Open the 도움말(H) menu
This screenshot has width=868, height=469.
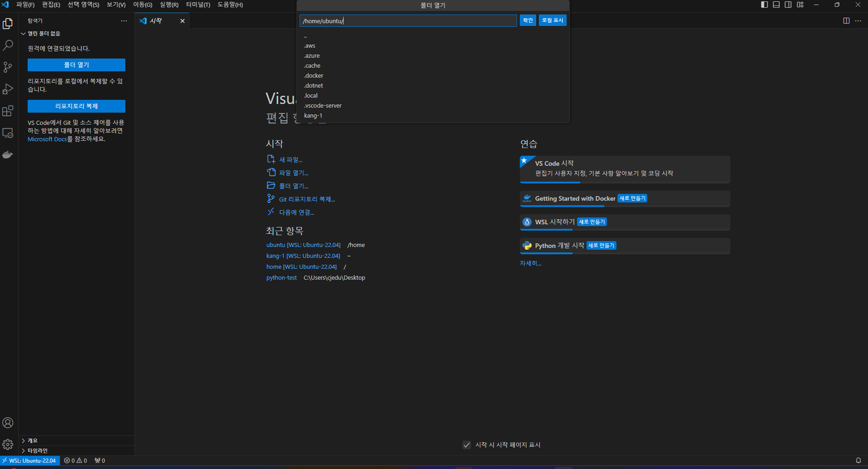(x=230, y=5)
